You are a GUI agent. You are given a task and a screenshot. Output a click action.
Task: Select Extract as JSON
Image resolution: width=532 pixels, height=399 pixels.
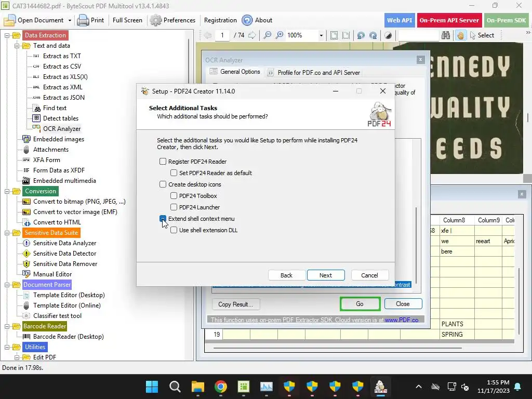click(64, 98)
